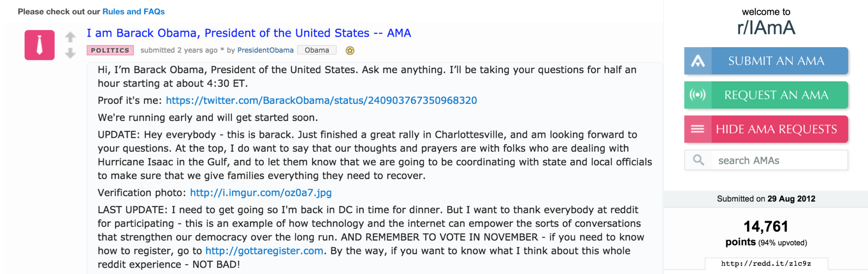This screenshot has width=868, height=274.
Task: Click the Submit an AMA logo icon
Action: tap(698, 61)
